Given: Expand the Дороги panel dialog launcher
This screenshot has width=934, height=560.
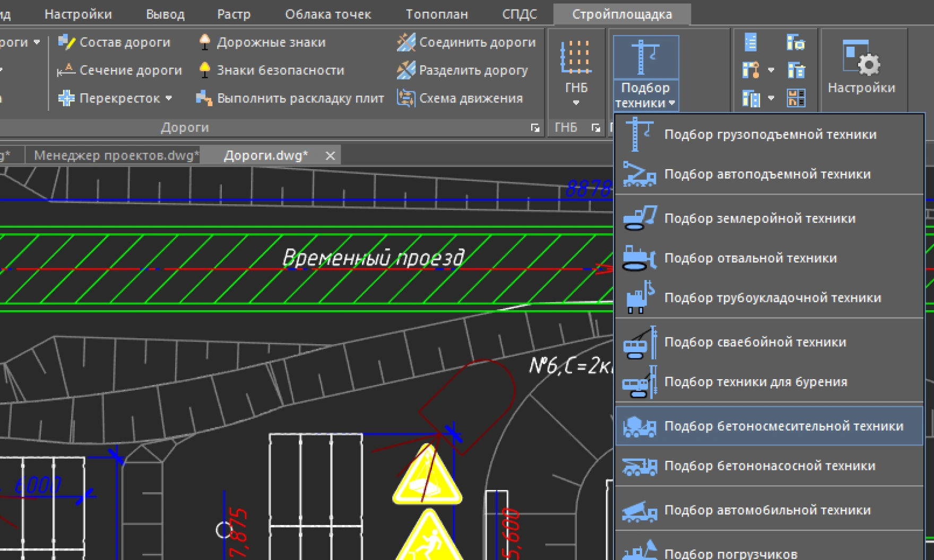Looking at the screenshot, I should 535,128.
